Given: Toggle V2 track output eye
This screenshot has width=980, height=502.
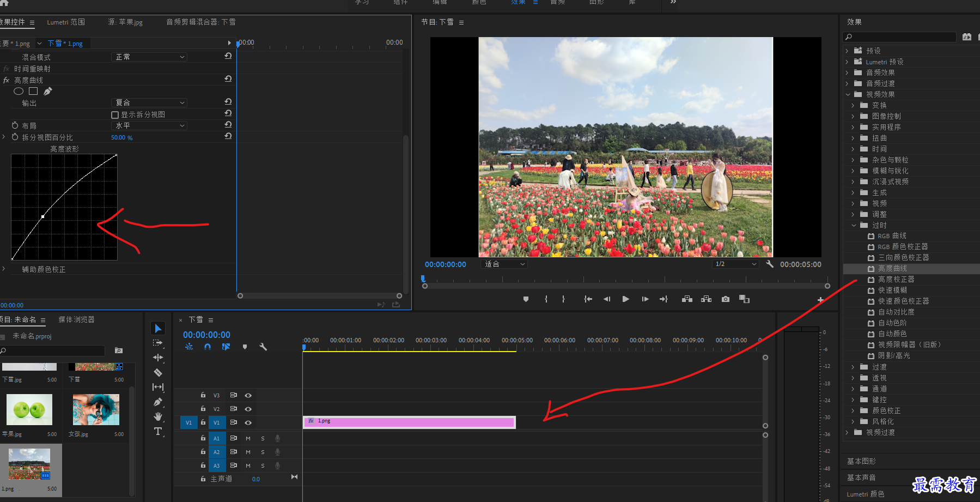Looking at the screenshot, I should (x=248, y=409).
